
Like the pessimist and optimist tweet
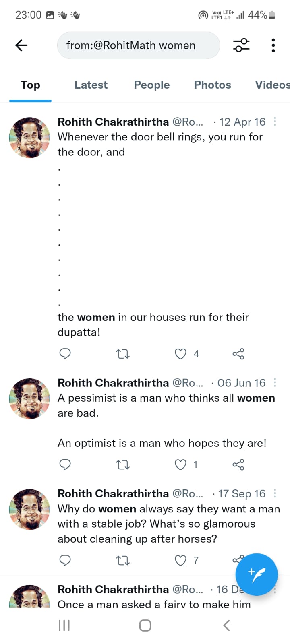(180, 465)
